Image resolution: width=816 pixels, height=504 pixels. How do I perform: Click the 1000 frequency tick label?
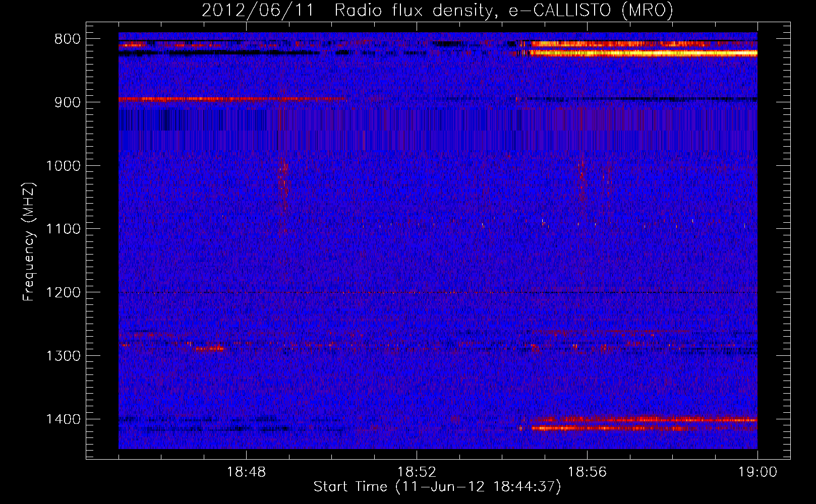pos(64,166)
